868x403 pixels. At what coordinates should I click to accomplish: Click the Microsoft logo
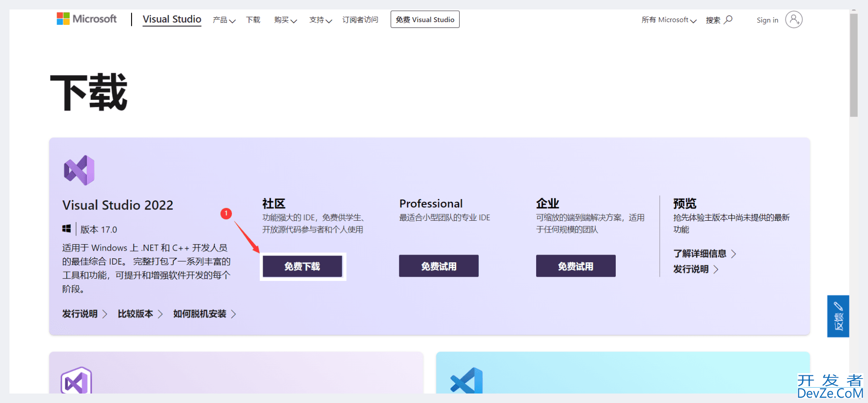point(86,19)
